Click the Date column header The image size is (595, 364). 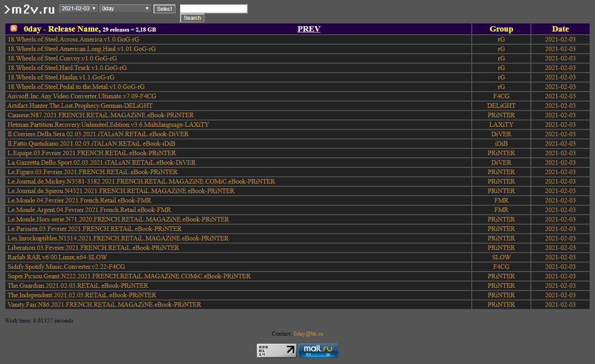coord(560,29)
